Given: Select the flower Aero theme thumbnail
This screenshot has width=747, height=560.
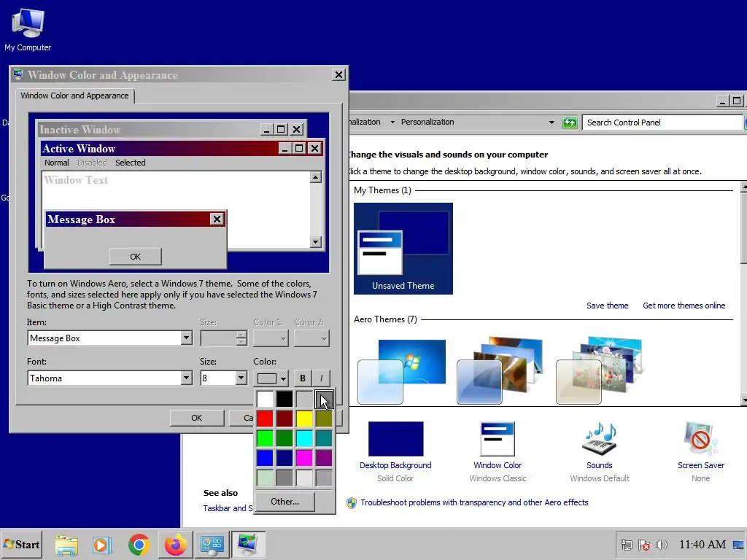Looking at the screenshot, I should 600,370.
